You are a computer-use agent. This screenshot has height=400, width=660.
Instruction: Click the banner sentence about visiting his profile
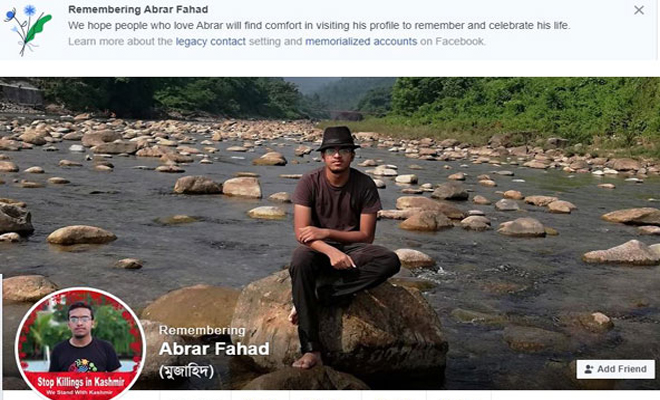point(319,25)
